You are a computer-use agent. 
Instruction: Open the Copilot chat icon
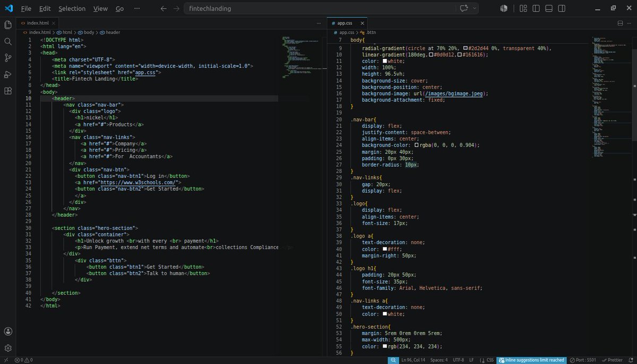[x=463, y=8]
